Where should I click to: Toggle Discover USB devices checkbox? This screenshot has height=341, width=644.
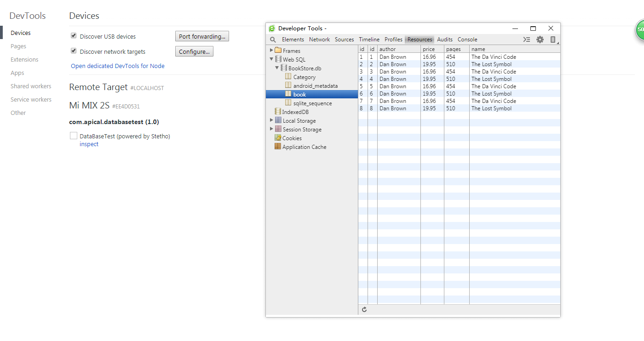(74, 36)
